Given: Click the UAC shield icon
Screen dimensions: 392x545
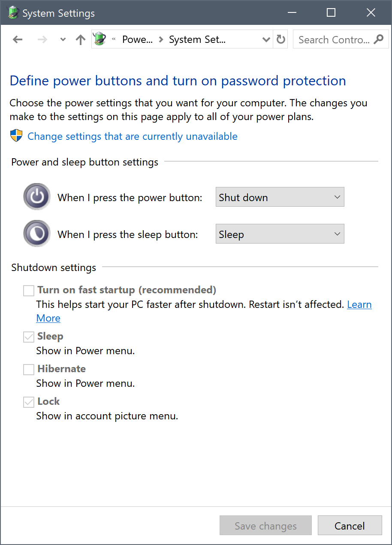Looking at the screenshot, I should 16,136.
